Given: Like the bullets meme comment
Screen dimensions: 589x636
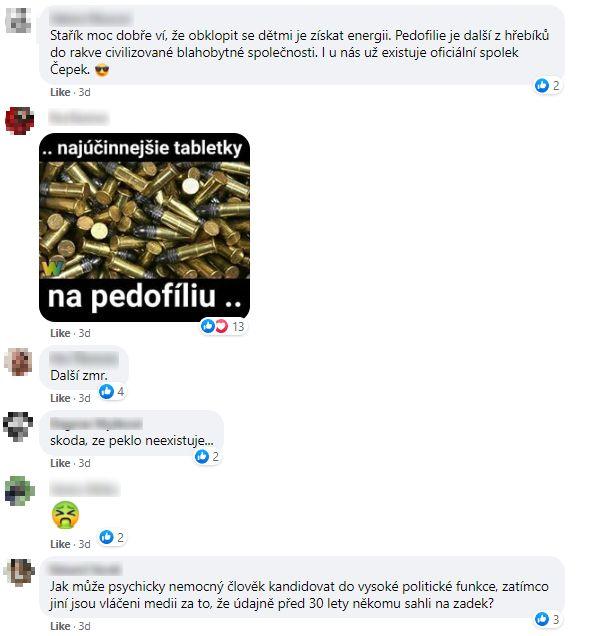Looking at the screenshot, I should [x=60, y=333].
